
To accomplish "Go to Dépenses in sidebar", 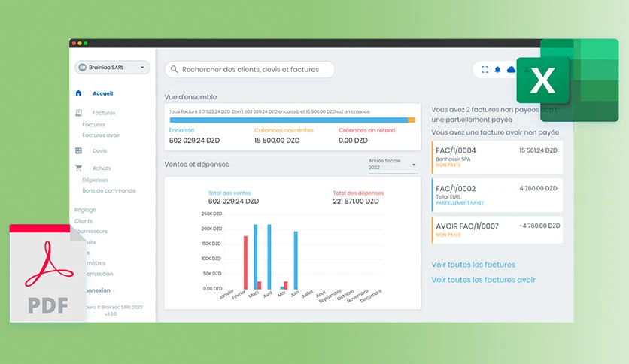I will pos(95,180).
